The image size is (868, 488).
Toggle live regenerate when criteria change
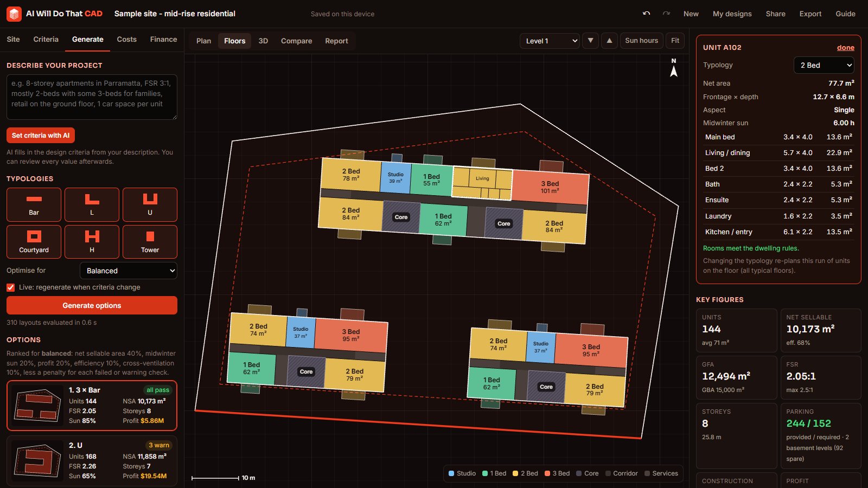[10, 287]
